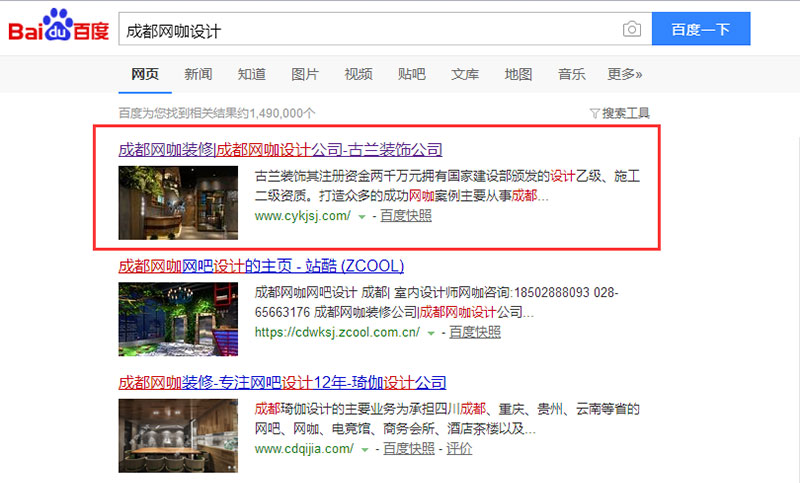Open 搜索工具 filter options
Screen dimensions: 800x483
619,113
